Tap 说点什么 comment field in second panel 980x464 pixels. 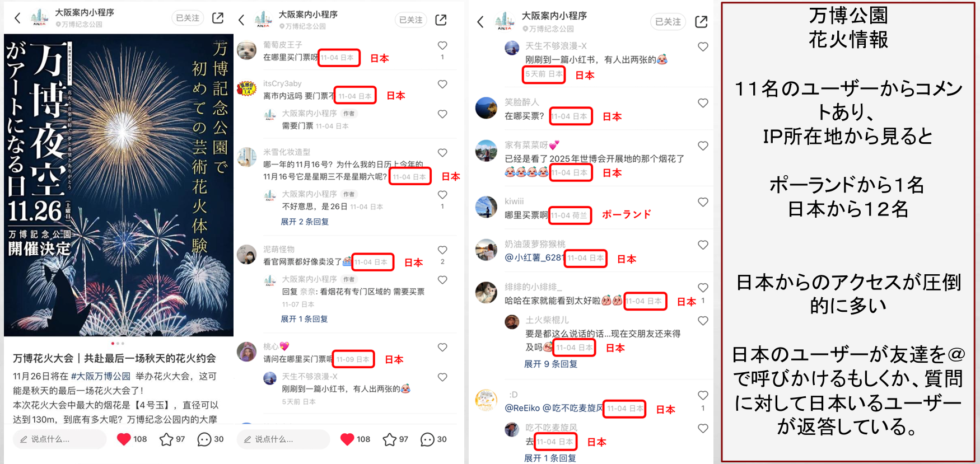point(283,439)
